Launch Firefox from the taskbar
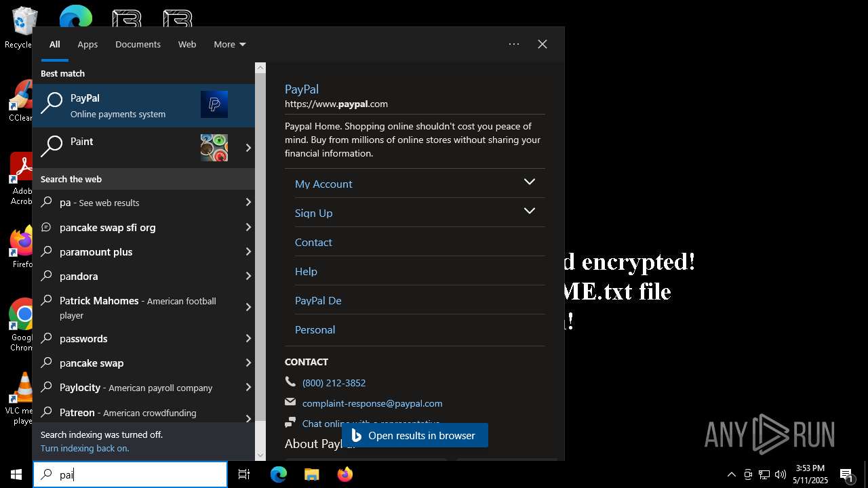Image resolution: width=868 pixels, height=488 pixels. (x=345, y=474)
